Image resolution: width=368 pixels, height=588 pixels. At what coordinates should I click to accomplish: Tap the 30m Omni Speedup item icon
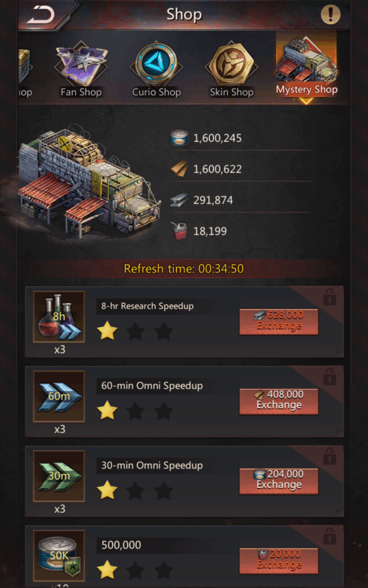[x=59, y=476]
